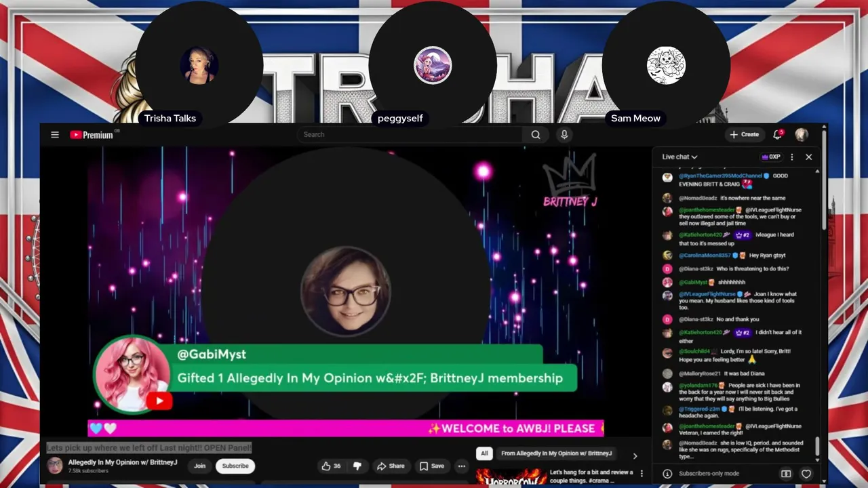Click the video title text

(149, 448)
